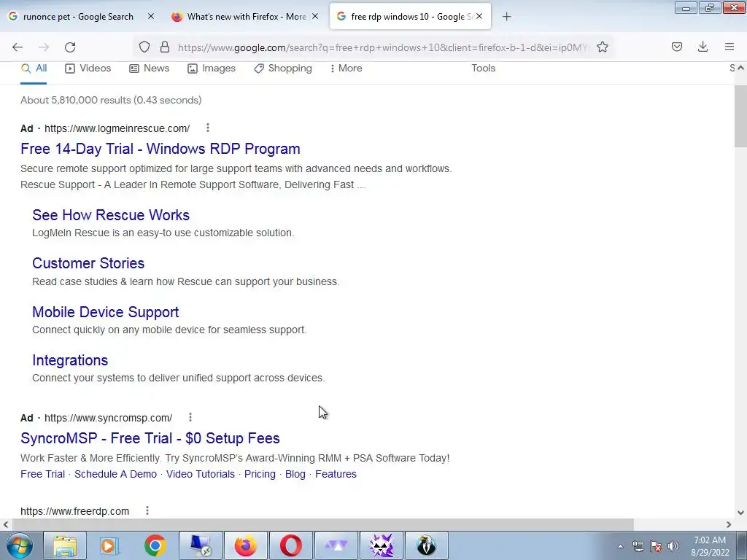Screen dimensions: 747x560
Task: Expand the More search filters menu
Action: tap(346, 68)
